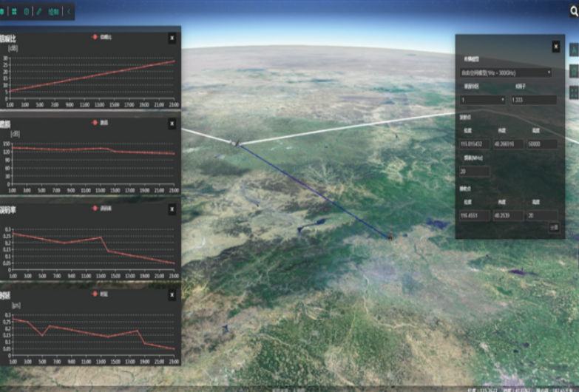Click the 计算 calculate button

[x=553, y=228]
